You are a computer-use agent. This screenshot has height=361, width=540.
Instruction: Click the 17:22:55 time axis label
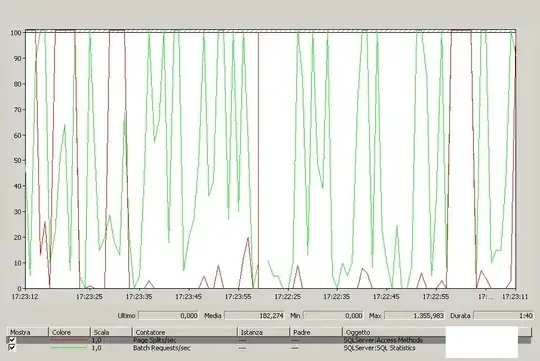coord(436,297)
